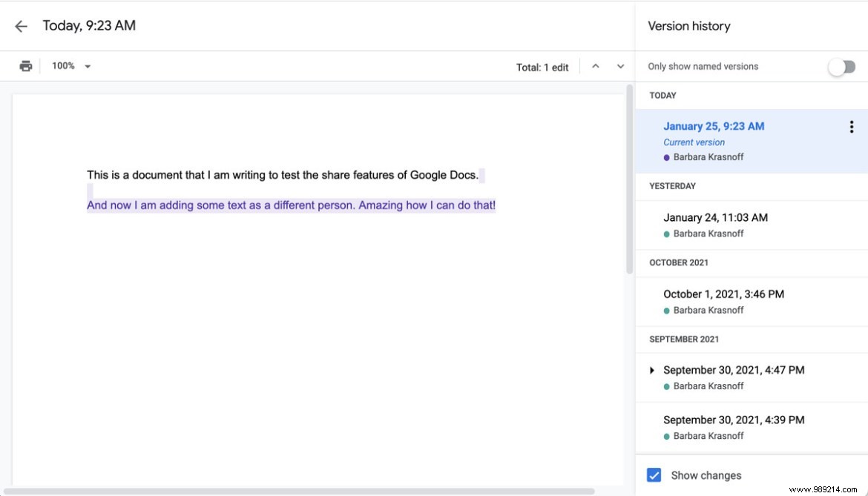The image size is (868, 496).
Task: Open the October 1, 2021 version
Action: click(723, 294)
